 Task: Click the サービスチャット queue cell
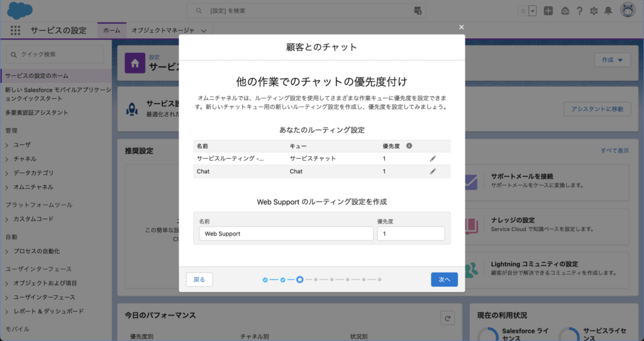coord(313,158)
